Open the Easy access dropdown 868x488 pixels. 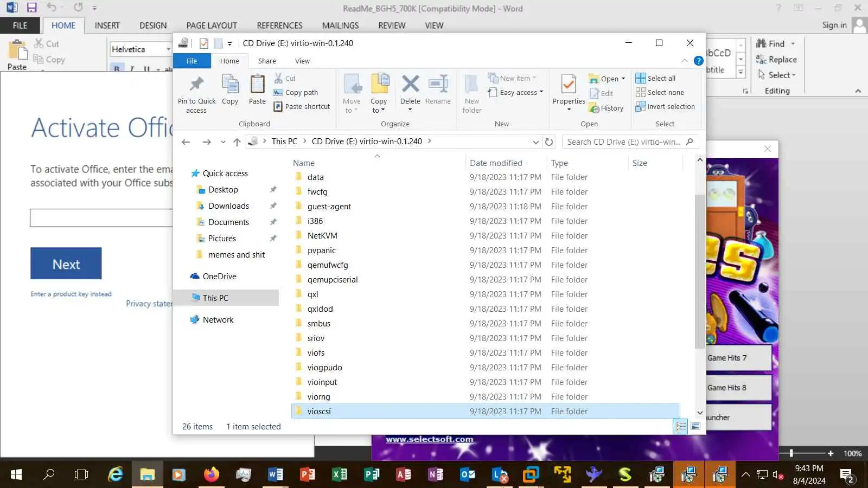coord(516,93)
